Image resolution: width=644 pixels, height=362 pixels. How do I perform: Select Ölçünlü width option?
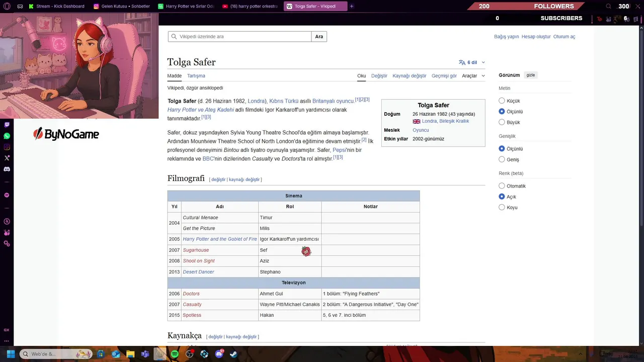[502, 149]
